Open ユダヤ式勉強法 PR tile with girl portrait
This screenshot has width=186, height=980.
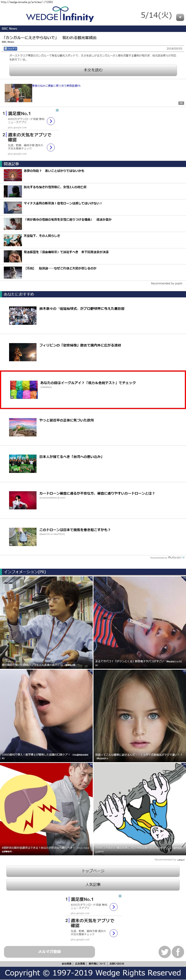point(140,716)
